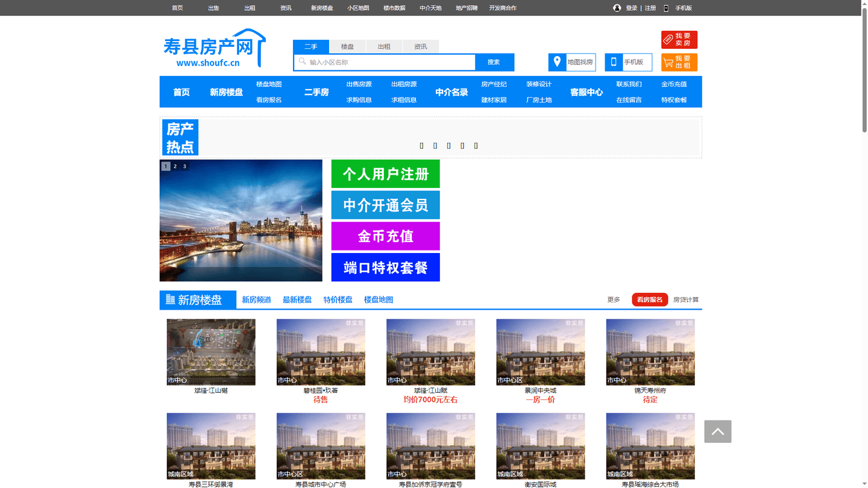Open the 装修设计 sub-link
The image size is (868, 488).
coord(539,84)
